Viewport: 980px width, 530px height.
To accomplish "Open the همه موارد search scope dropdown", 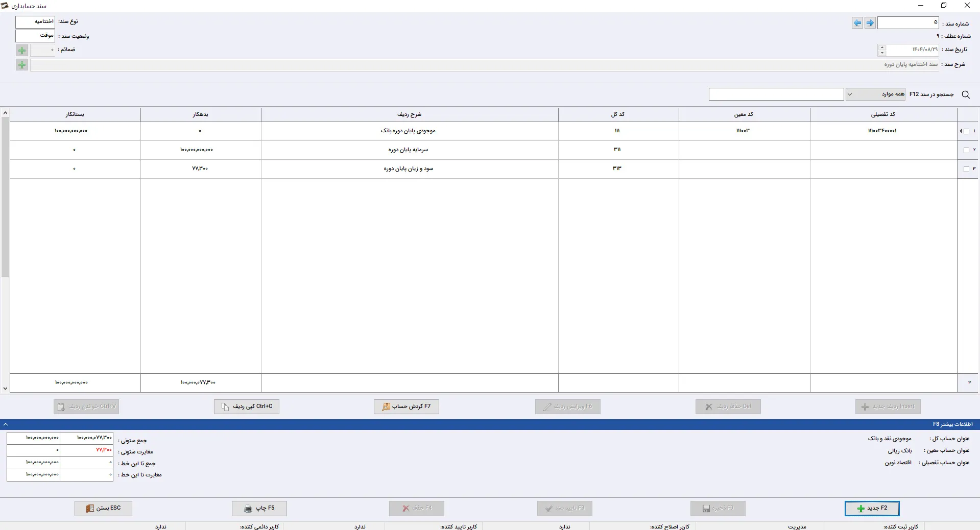I will point(876,94).
